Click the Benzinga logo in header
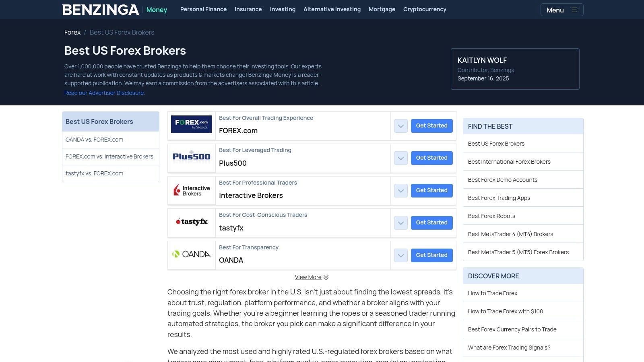This screenshot has height=362, width=644. coord(101,10)
